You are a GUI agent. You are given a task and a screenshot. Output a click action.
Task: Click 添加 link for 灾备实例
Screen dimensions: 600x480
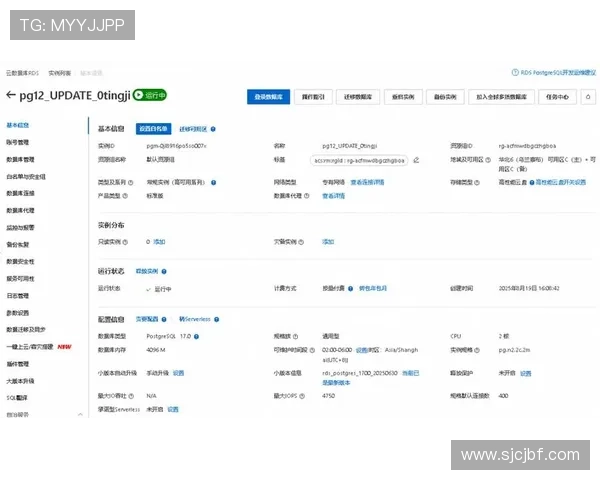coord(328,242)
